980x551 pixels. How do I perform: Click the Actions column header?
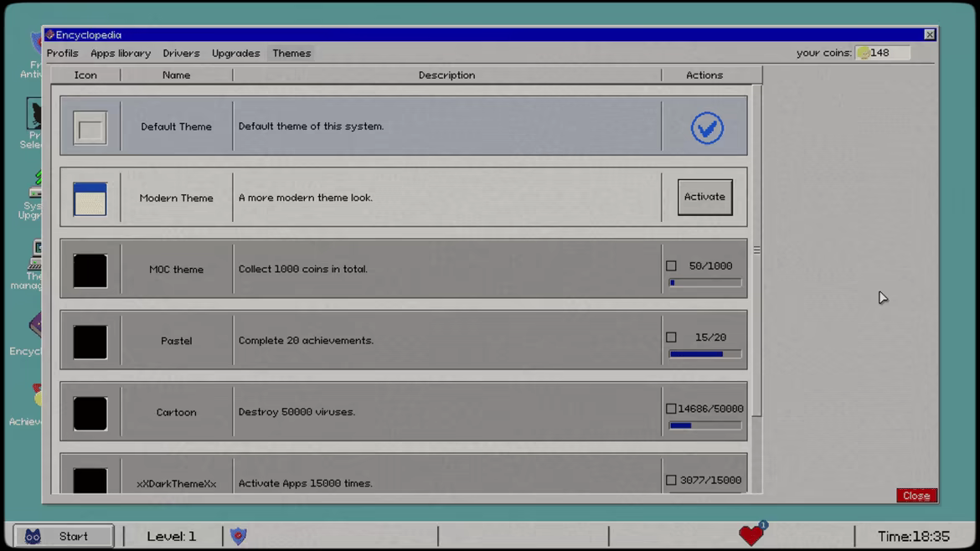[x=704, y=75]
